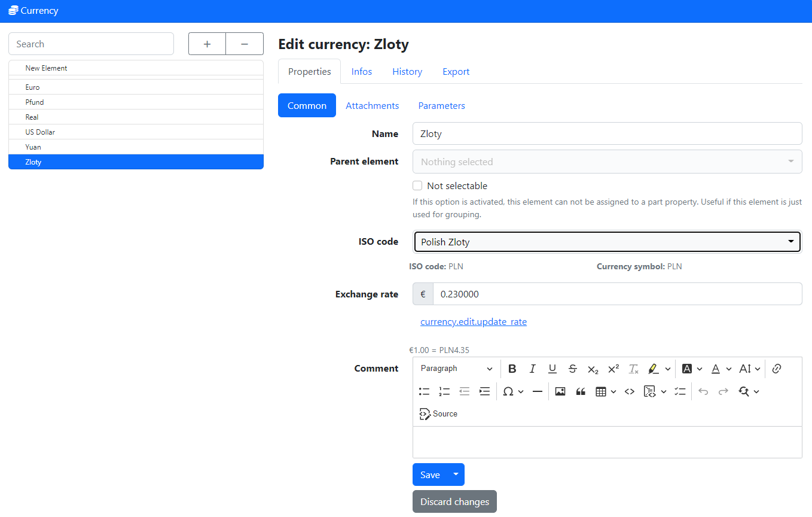The width and height of the screenshot is (812, 517).
Task: Open the ISO code dropdown
Action: pos(607,242)
